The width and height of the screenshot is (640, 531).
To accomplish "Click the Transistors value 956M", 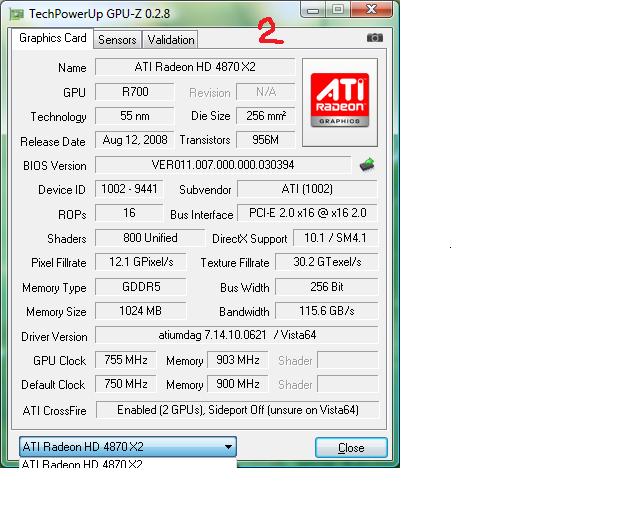I will pos(265,140).
